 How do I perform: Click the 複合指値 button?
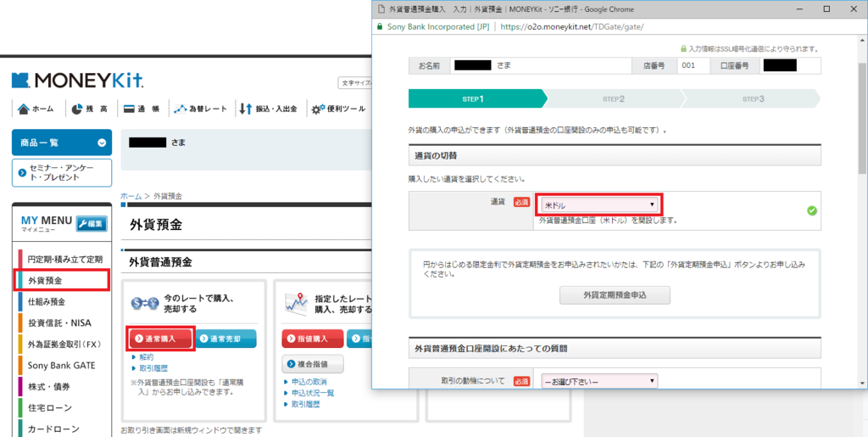point(313,364)
